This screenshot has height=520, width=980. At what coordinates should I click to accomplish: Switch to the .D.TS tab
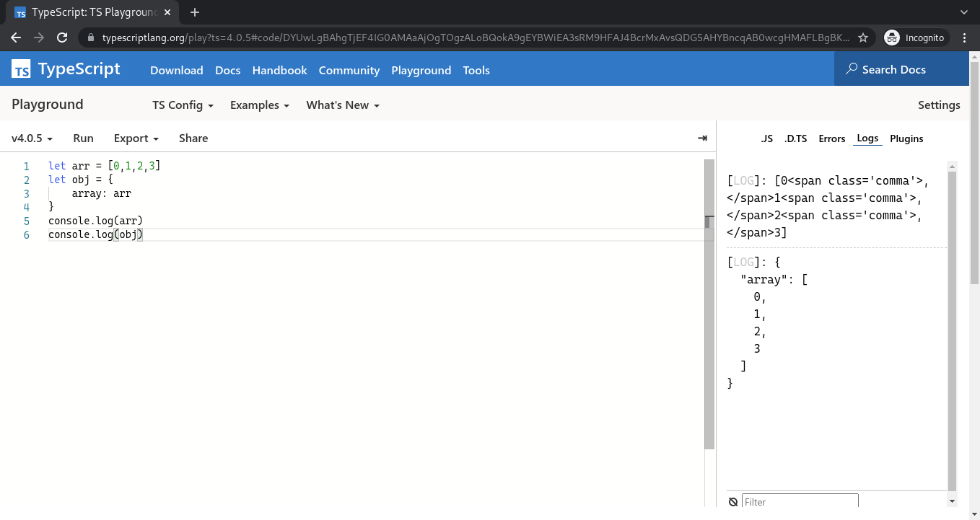tap(795, 138)
